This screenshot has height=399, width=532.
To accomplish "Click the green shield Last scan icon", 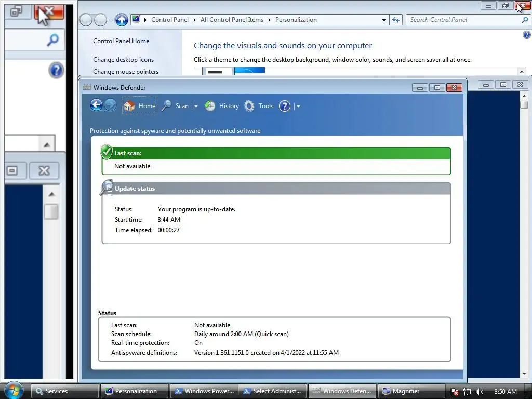I will (x=106, y=152).
